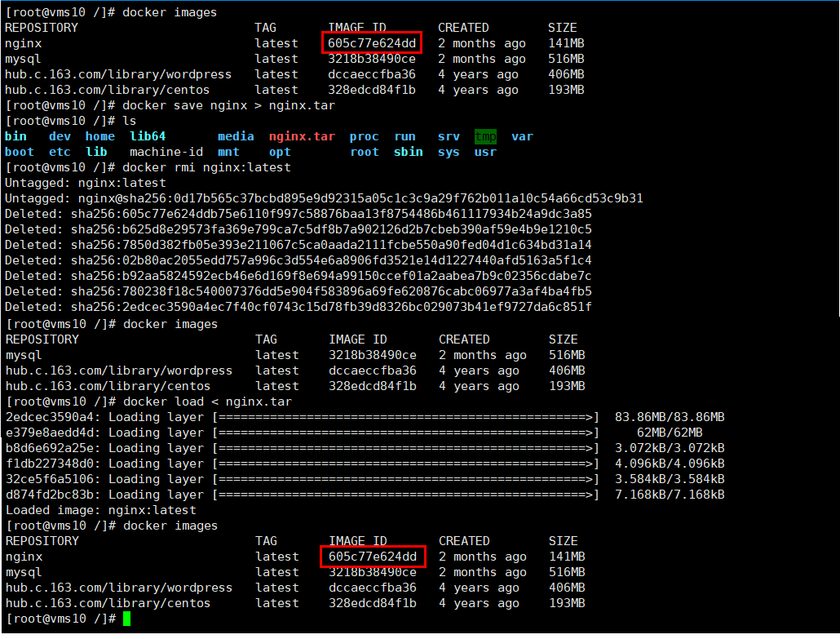Select the blue 'root' directory in ls output
This screenshot has width=840, height=639.
(365, 153)
